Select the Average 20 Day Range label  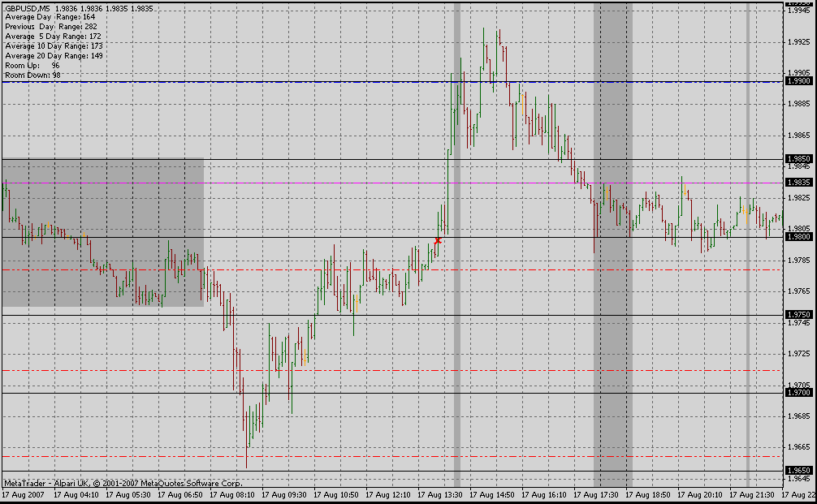coord(54,56)
